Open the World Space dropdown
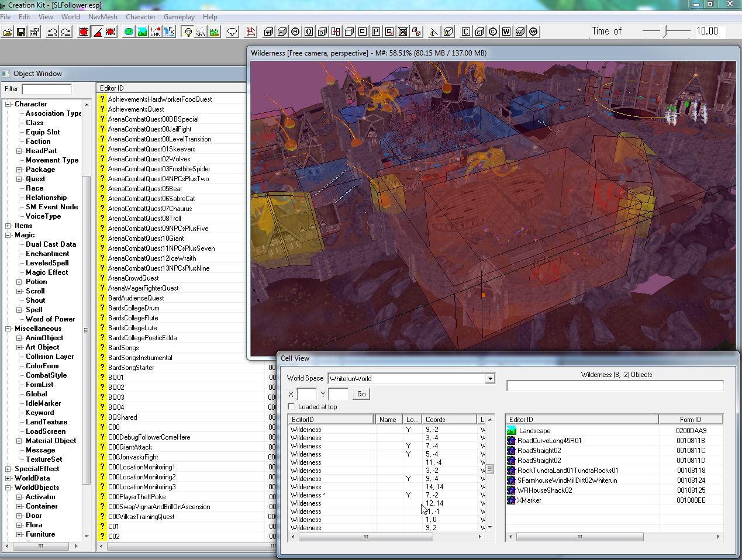The image size is (742, 560). pos(490,378)
